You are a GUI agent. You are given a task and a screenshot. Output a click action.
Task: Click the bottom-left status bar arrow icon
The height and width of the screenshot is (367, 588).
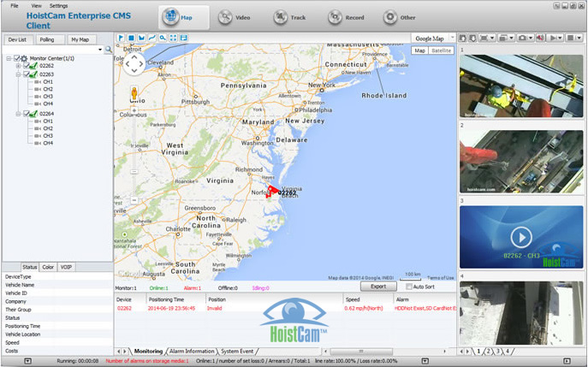click(27, 361)
